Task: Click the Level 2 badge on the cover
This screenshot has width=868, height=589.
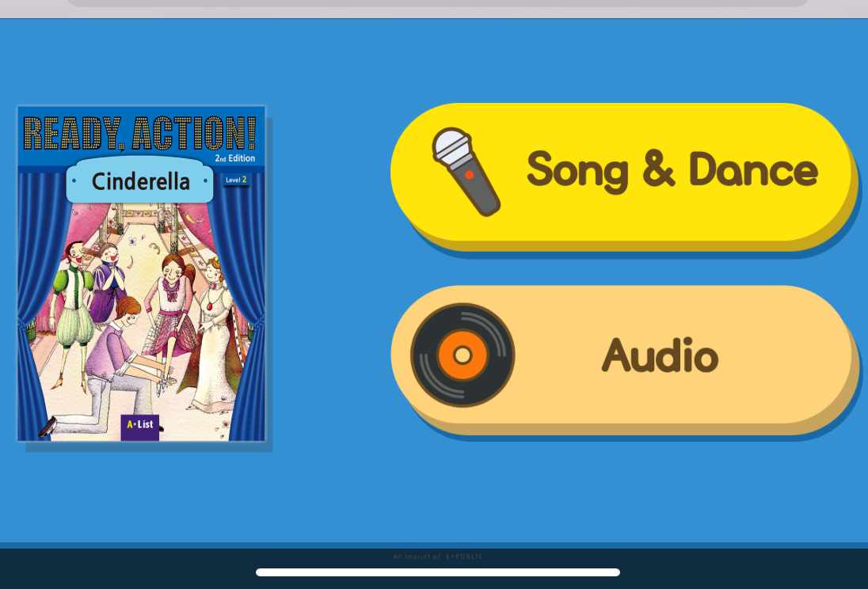Action: click(236, 180)
